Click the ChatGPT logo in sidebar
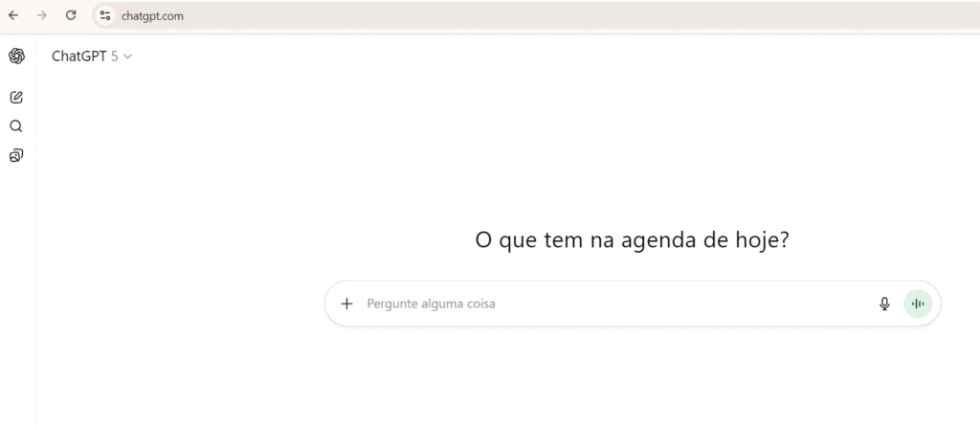Screen dimensions: 980x430 click(16, 57)
